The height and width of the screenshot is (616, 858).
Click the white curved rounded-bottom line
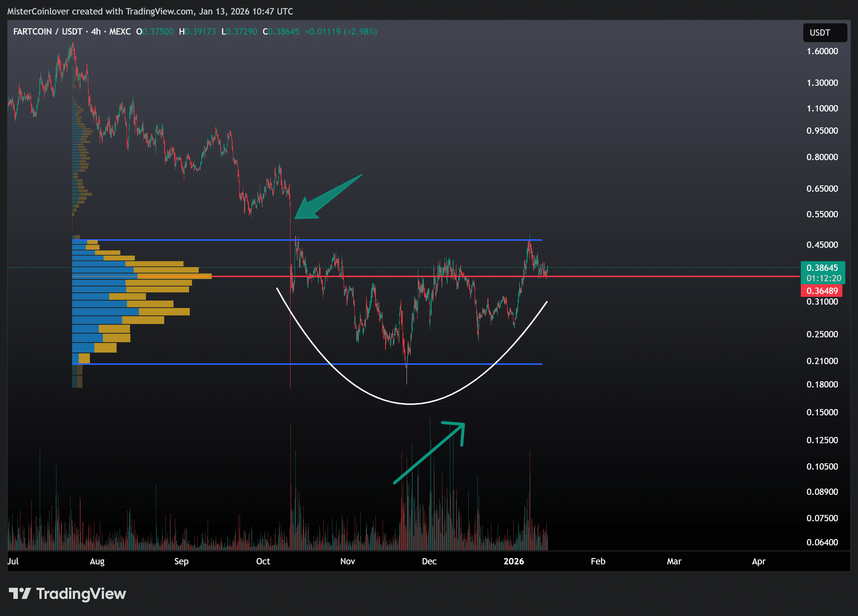pyautogui.click(x=410, y=404)
